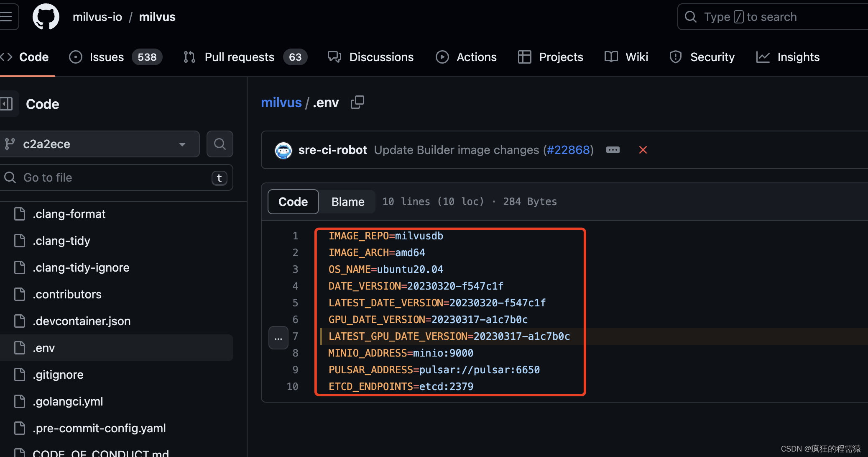Click the milvus breadcrumb link

(x=281, y=103)
